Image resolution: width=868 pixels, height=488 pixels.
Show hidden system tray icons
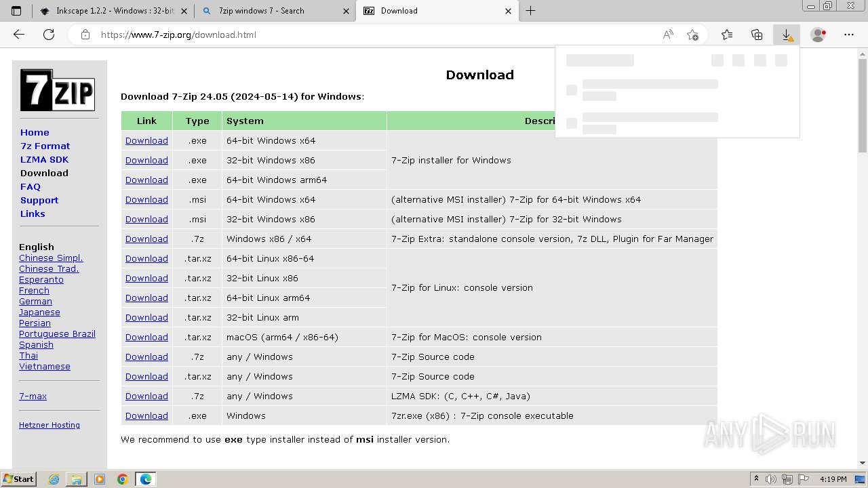(x=756, y=479)
